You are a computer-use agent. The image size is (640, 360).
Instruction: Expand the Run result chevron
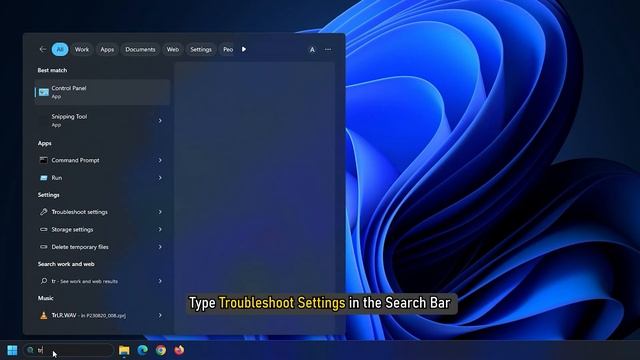click(160, 178)
